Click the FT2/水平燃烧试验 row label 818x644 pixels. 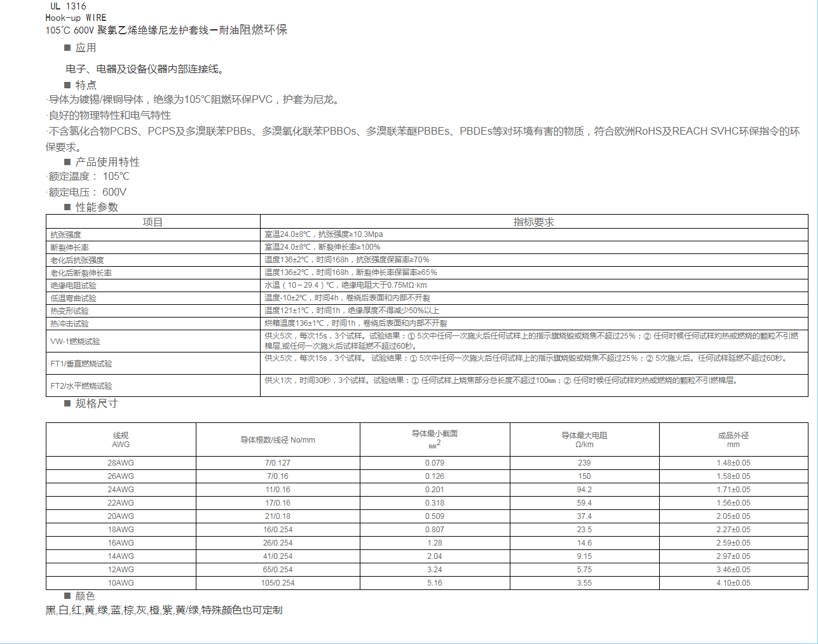(x=81, y=386)
